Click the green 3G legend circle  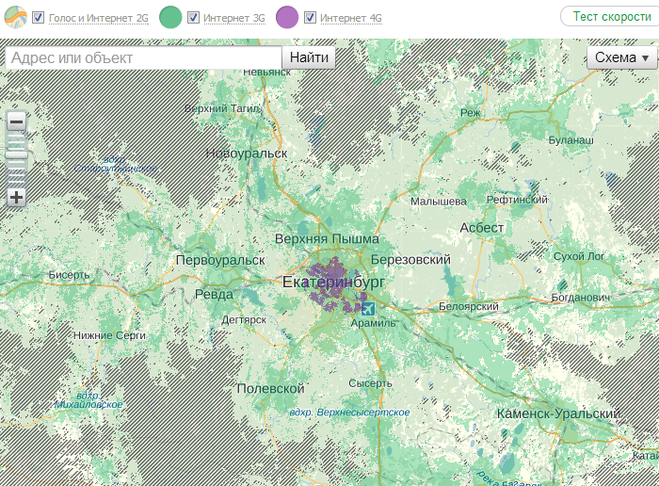(x=171, y=17)
